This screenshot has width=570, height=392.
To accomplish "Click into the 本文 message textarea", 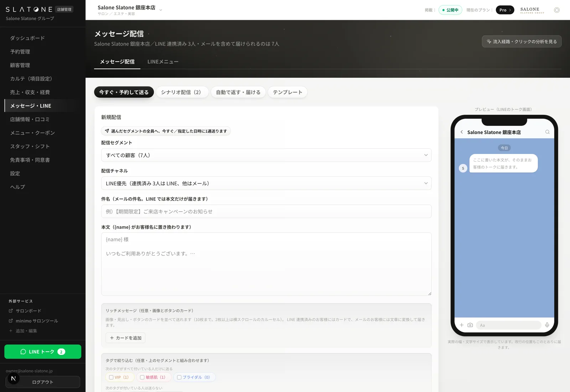I will [x=266, y=264].
